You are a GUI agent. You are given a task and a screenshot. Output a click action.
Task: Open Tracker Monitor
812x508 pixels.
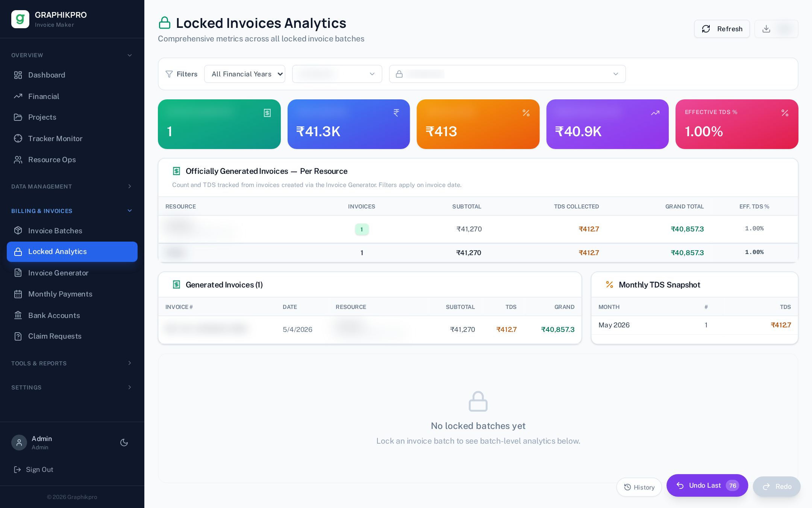(72, 138)
